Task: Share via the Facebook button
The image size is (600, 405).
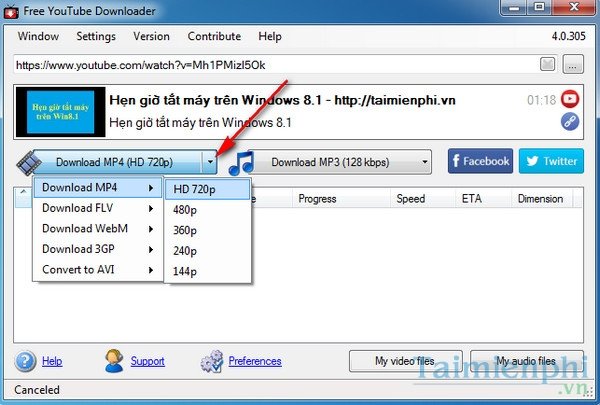Action: (x=480, y=161)
